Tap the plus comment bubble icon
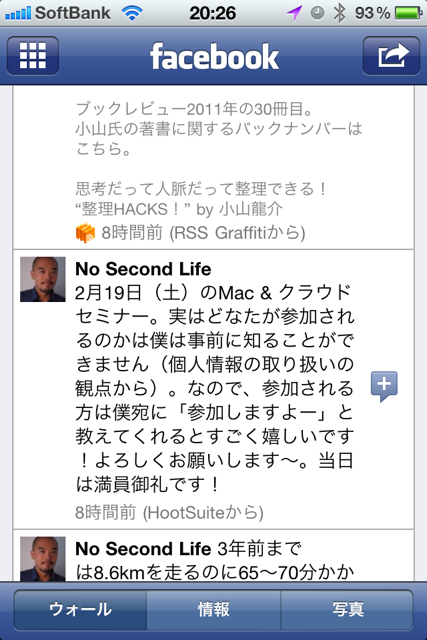This screenshot has width=427, height=640. pos(384,386)
